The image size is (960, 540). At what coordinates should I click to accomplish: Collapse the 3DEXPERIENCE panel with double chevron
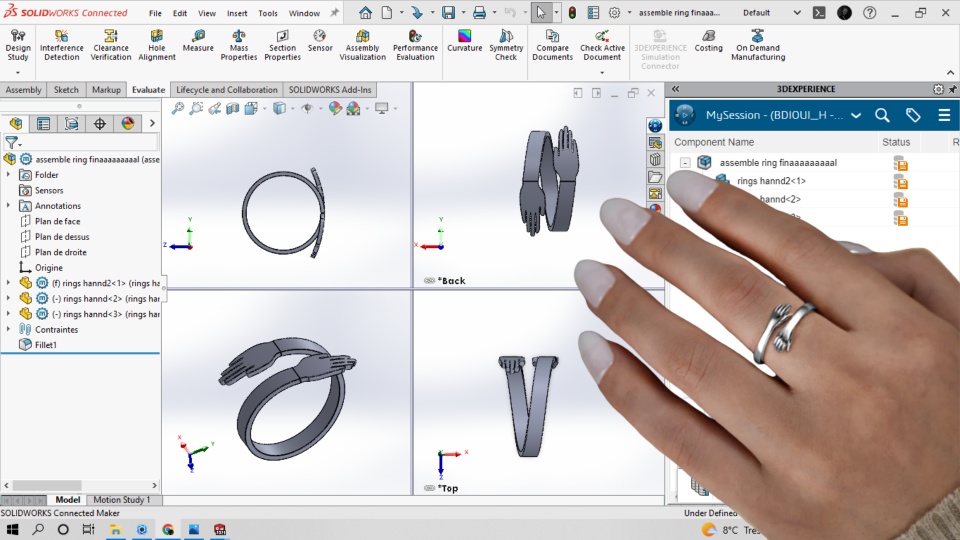click(675, 89)
